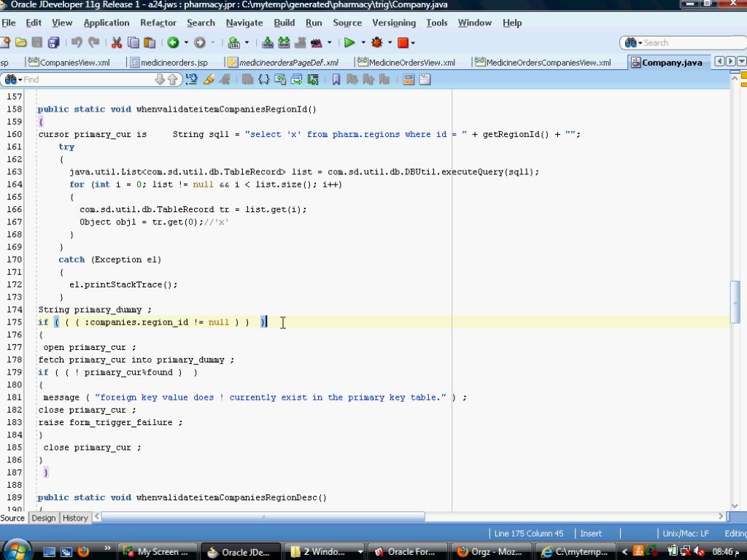Click the green Run arrow icon
The image size is (747, 560).
coord(349,43)
